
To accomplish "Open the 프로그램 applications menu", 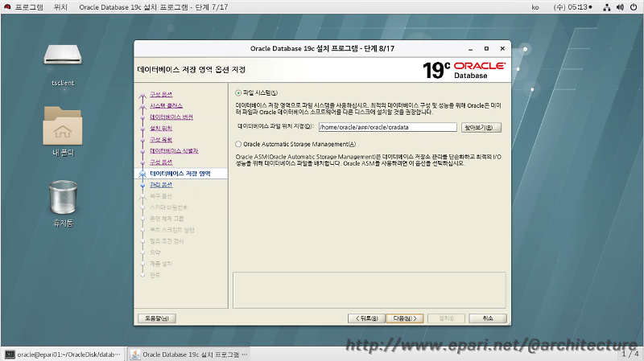I will click(x=29, y=7).
